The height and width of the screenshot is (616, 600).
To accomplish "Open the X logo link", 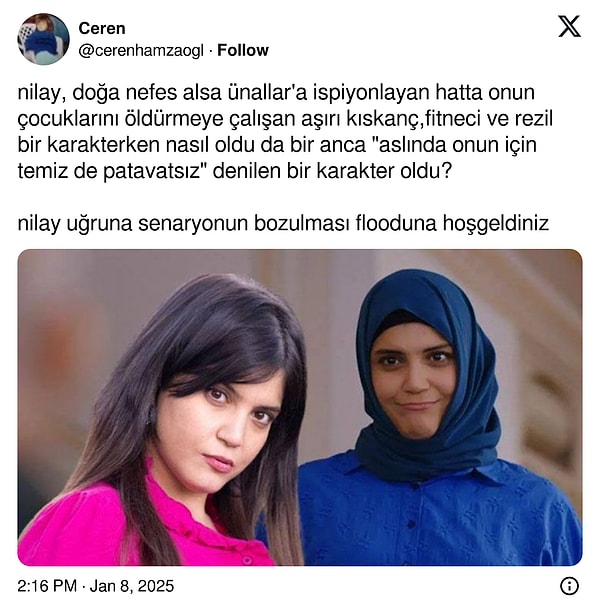I will 569,26.
